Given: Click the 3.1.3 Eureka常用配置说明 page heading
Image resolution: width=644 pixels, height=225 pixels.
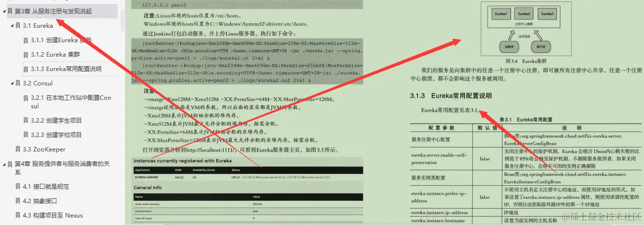Looking at the screenshot, I should pos(451,95).
